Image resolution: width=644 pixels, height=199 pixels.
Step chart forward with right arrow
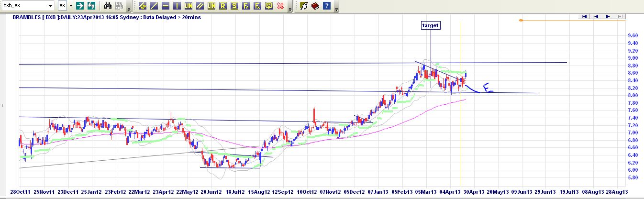point(608,16)
